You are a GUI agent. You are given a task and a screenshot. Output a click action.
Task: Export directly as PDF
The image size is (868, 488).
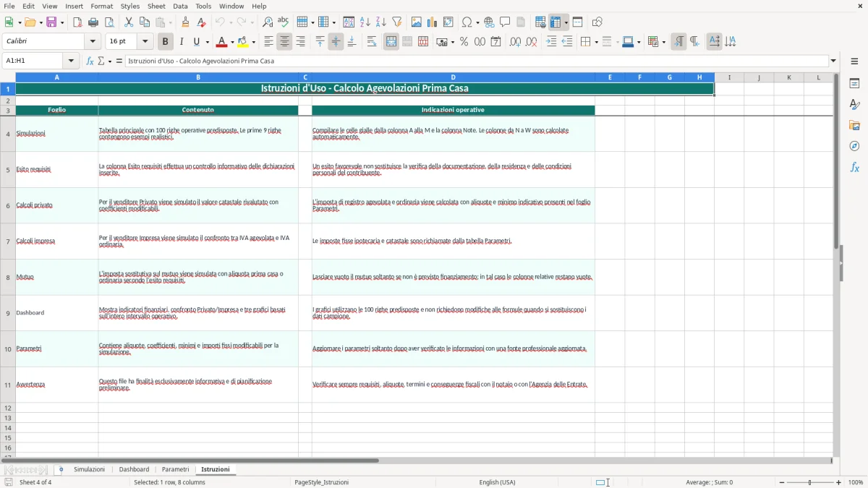77,22
